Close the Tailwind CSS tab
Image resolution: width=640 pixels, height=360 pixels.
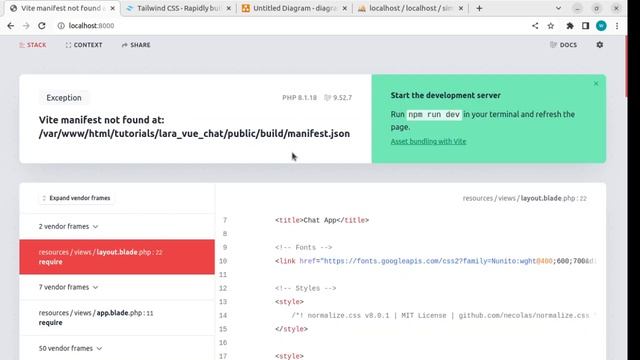(x=229, y=8)
